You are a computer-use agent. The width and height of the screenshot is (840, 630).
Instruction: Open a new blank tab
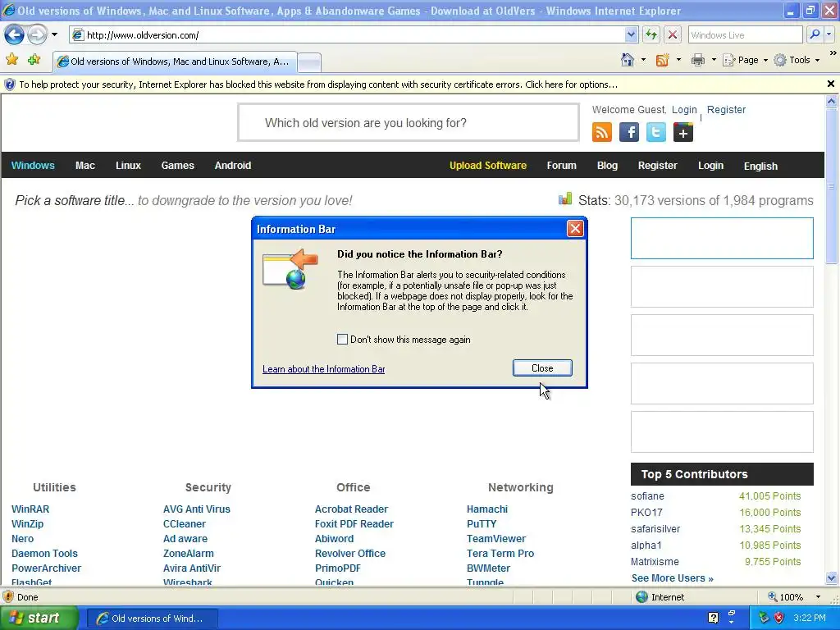point(309,62)
